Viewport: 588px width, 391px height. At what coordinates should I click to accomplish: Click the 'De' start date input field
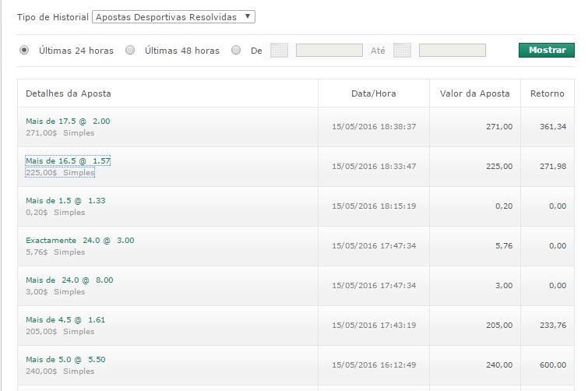pyautogui.click(x=329, y=50)
